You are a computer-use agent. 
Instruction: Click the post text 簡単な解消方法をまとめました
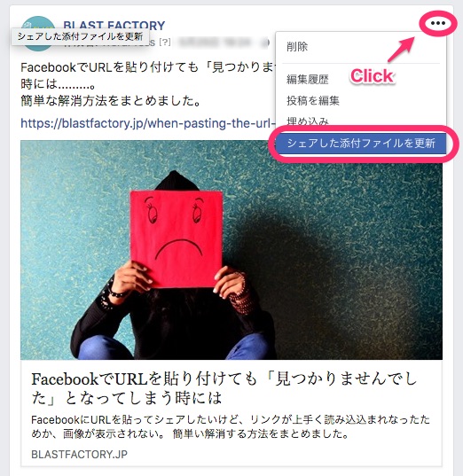coord(111,101)
